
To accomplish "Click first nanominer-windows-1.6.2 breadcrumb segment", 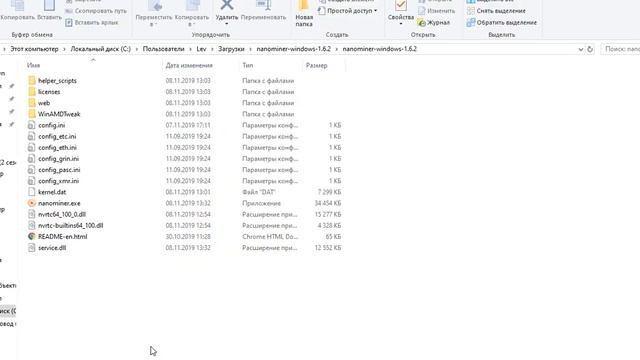I will (293, 49).
